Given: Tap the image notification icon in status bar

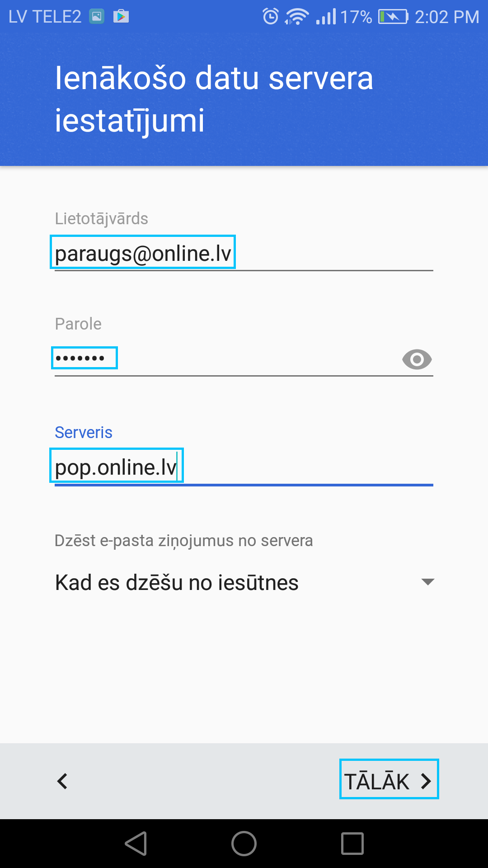Looking at the screenshot, I should (96, 17).
